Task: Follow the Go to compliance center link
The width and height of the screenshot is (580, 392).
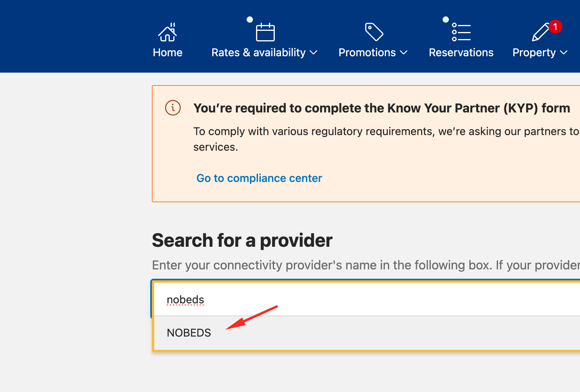Action: pos(259,178)
